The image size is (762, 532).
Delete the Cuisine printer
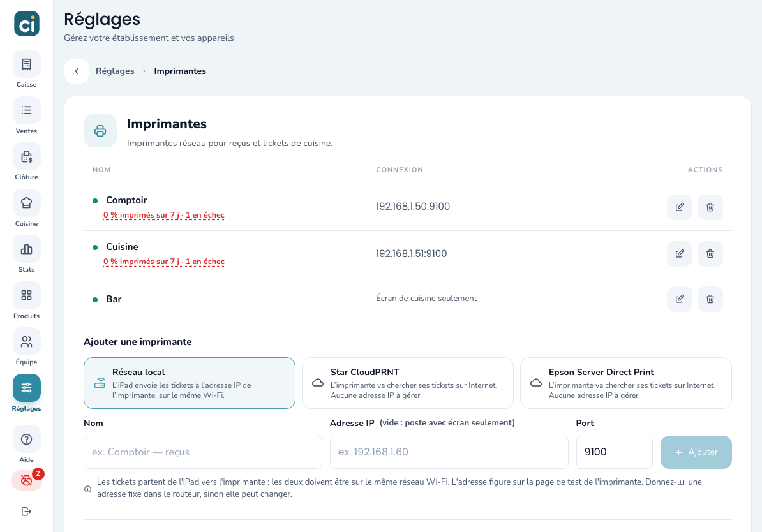pyautogui.click(x=710, y=254)
